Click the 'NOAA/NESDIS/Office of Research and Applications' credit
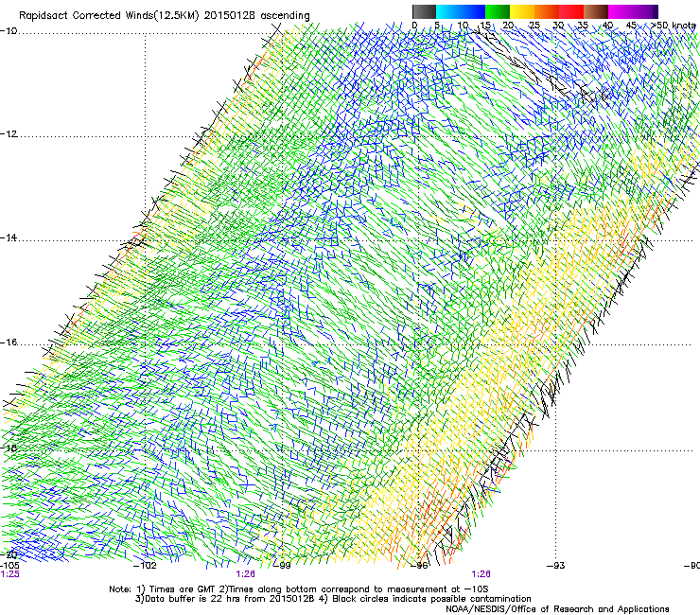The height and width of the screenshot is (615, 700). pyautogui.click(x=557, y=609)
